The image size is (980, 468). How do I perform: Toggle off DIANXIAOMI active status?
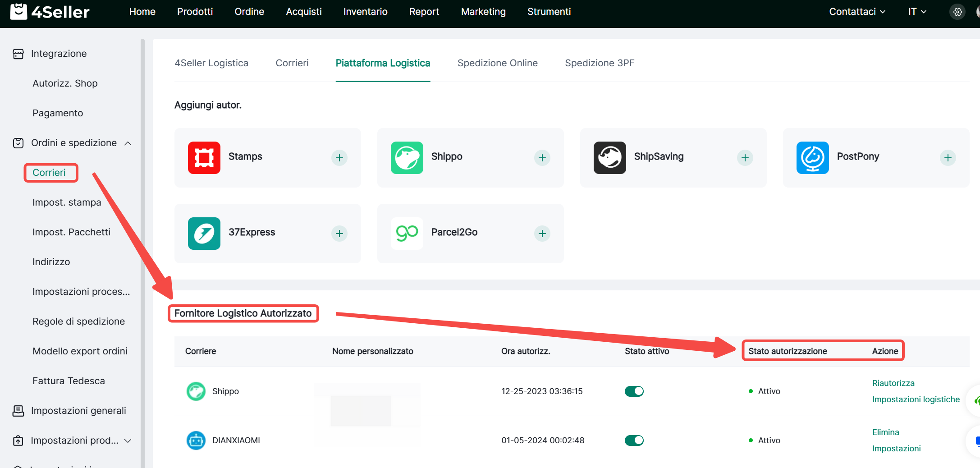point(634,440)
